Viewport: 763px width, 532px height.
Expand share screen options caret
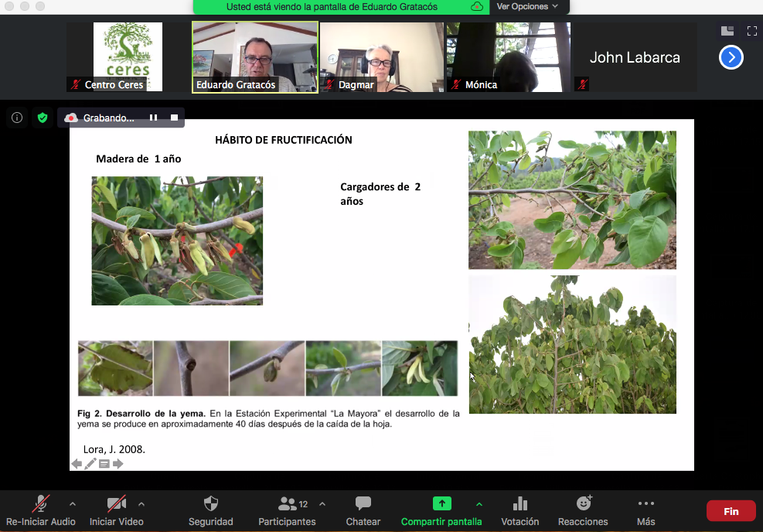click(x=479, y=503)
